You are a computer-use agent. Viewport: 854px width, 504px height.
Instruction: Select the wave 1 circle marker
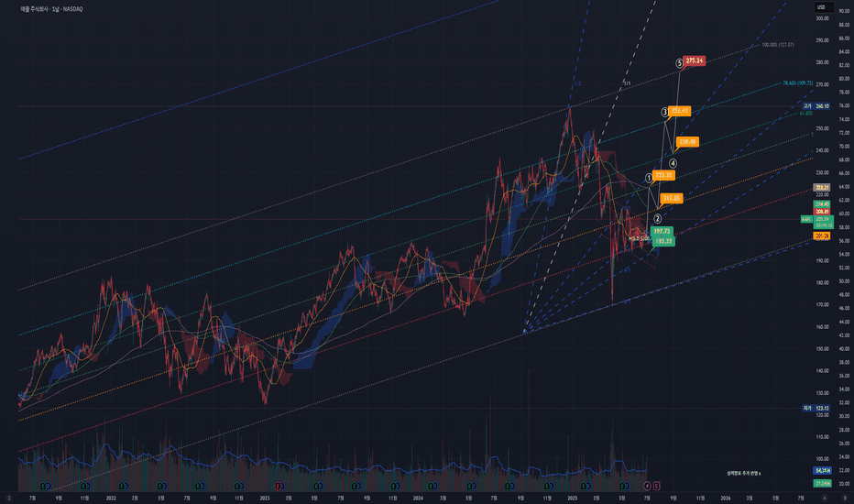[x=649, y=178]
